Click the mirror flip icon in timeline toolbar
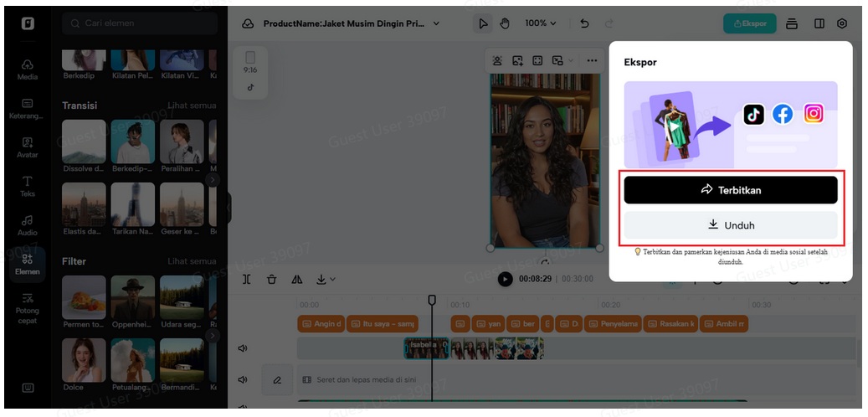This screenshot has width=868, height=417. pos(296,280)
